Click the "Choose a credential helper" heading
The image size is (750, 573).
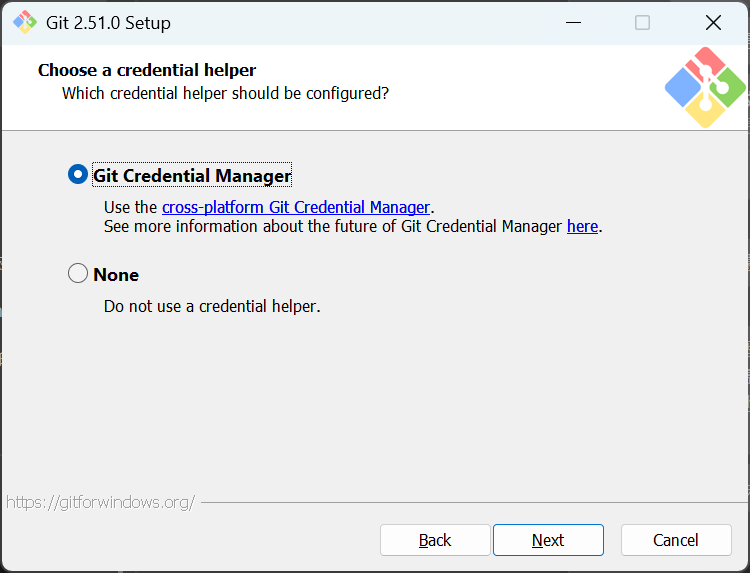(147, 70)
